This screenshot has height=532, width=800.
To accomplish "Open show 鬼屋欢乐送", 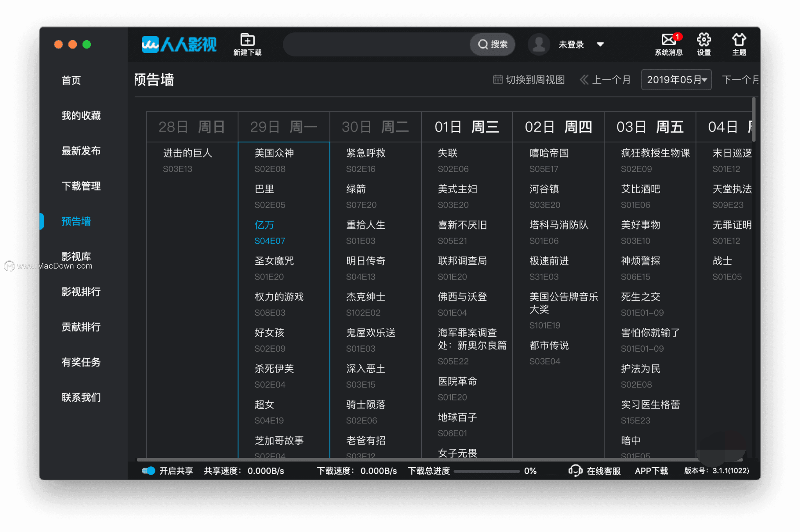I will pos(371,333).
